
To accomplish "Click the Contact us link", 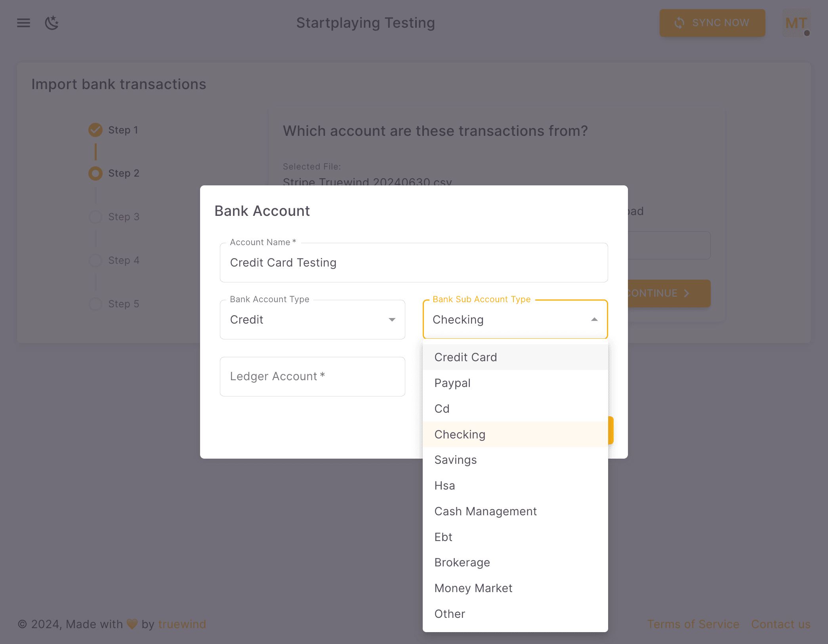I will point(780,624).
